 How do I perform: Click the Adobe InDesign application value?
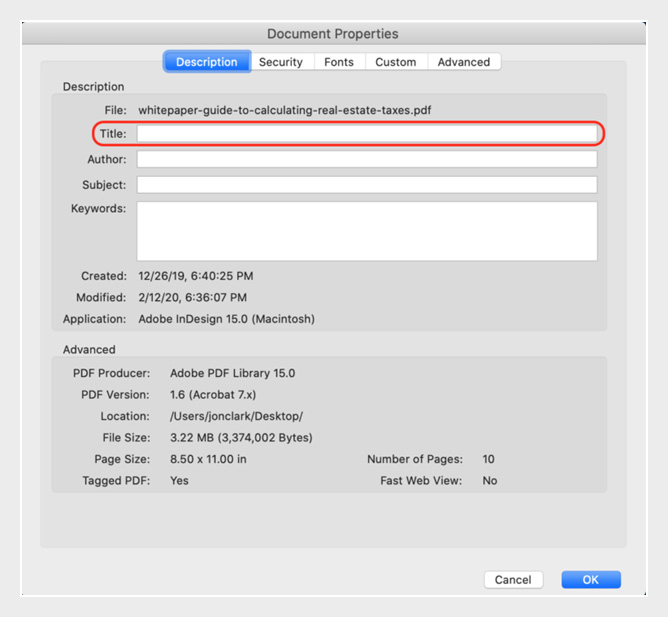(226, 320)
